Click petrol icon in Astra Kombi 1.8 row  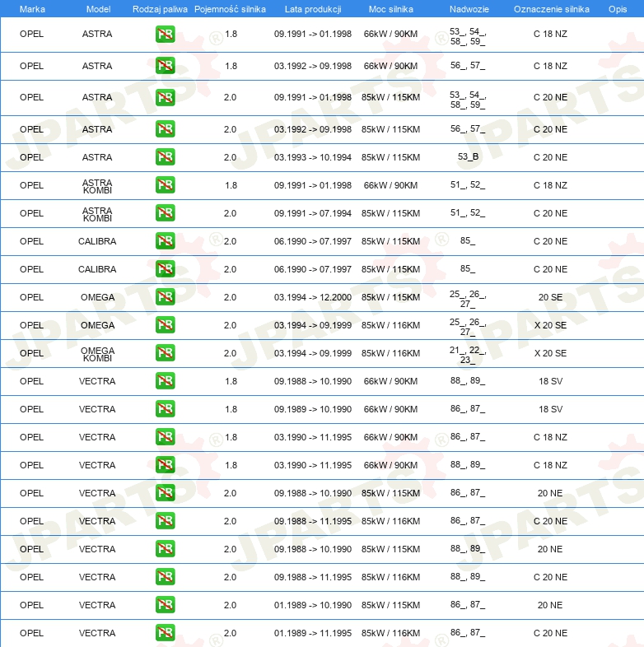pos(166,185)
